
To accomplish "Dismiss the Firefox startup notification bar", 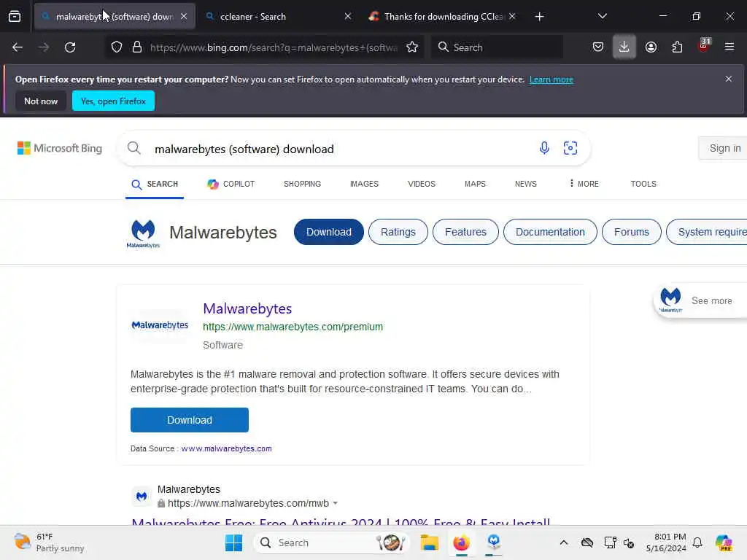I will [728, 79].
